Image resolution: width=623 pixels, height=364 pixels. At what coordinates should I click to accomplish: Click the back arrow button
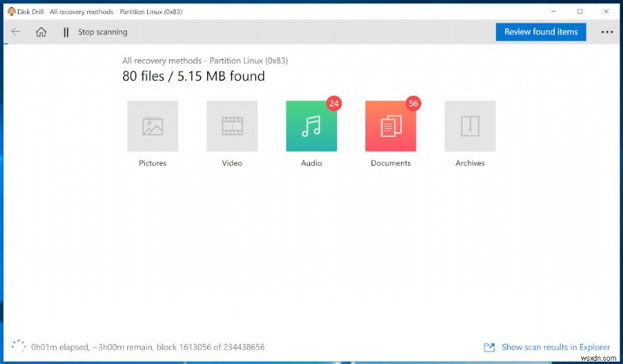[16, 32]
